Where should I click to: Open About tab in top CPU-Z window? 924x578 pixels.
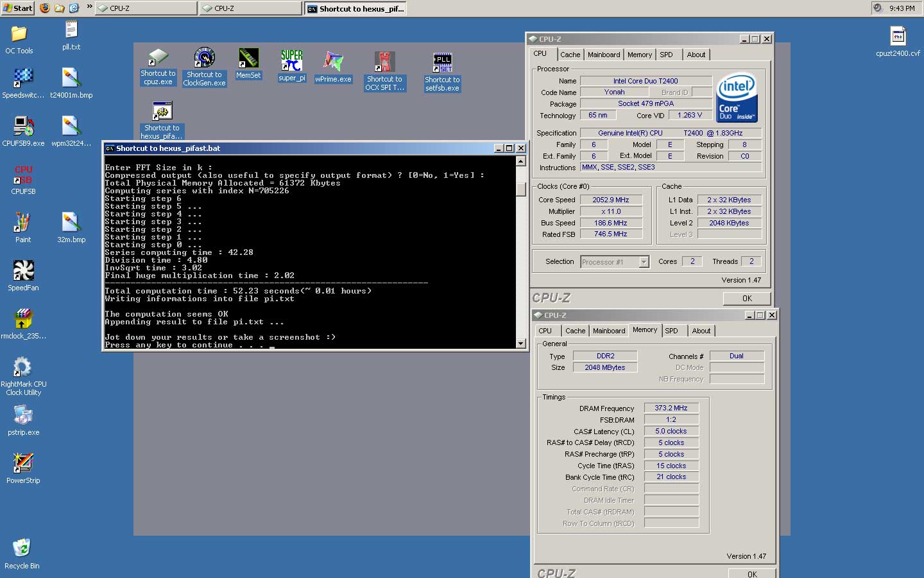click(696, 55)
